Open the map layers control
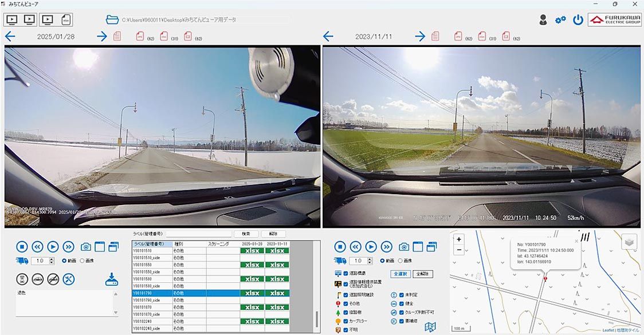This screenshot has height=335, width=644. pyautogui.click(x=629, y=242)
